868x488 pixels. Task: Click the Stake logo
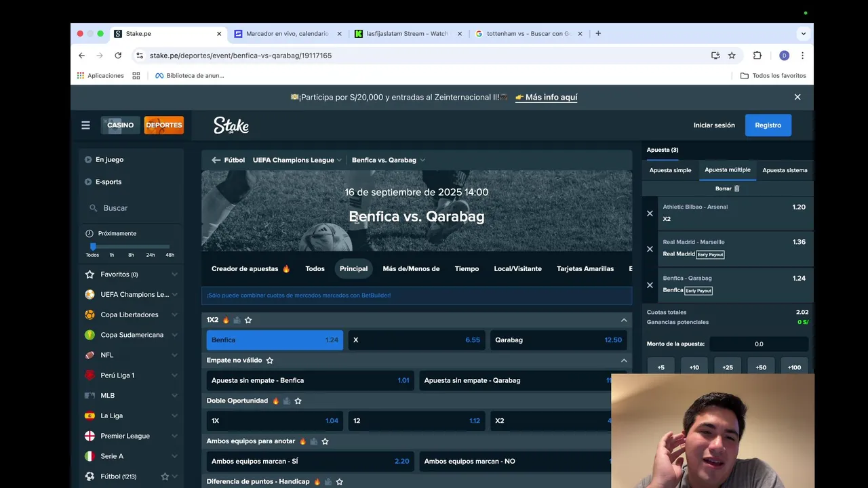[231, 125]
